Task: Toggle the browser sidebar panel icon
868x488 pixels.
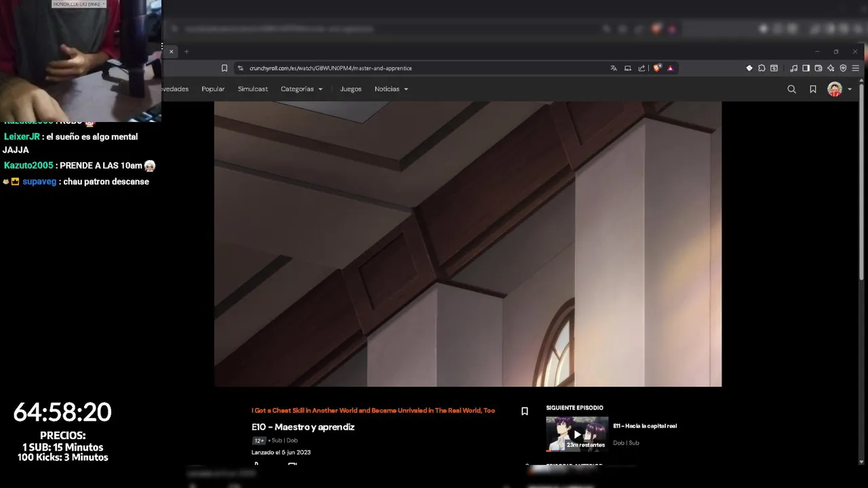Action: point(806,68)
